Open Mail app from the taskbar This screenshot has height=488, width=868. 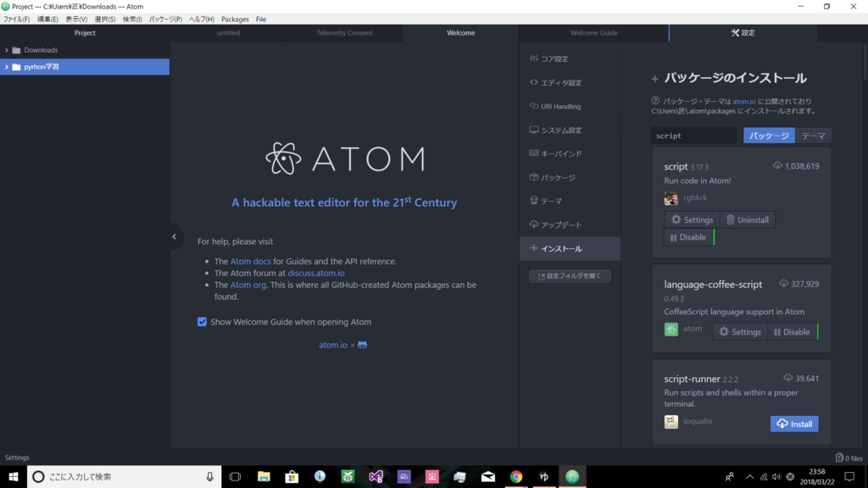click(x=488, y=476)
